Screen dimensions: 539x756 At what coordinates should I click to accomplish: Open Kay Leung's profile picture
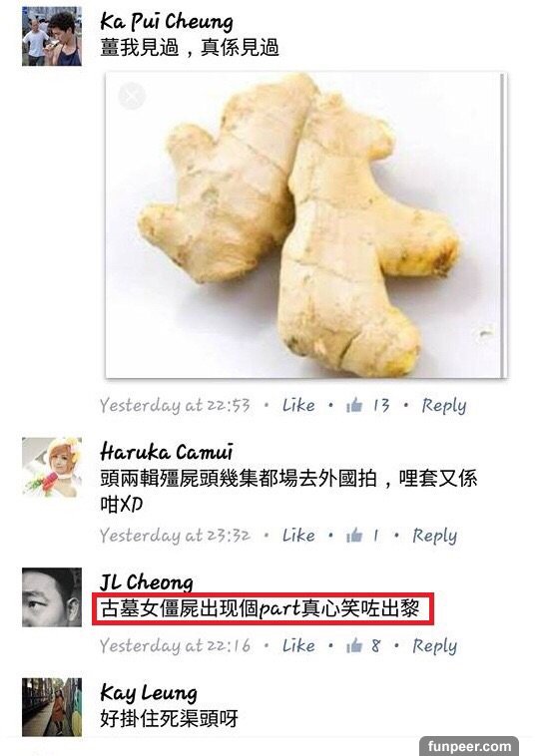52,707
